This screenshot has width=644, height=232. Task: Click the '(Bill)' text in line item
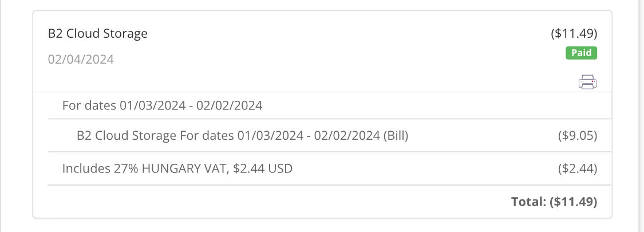[x=396, y=135]
